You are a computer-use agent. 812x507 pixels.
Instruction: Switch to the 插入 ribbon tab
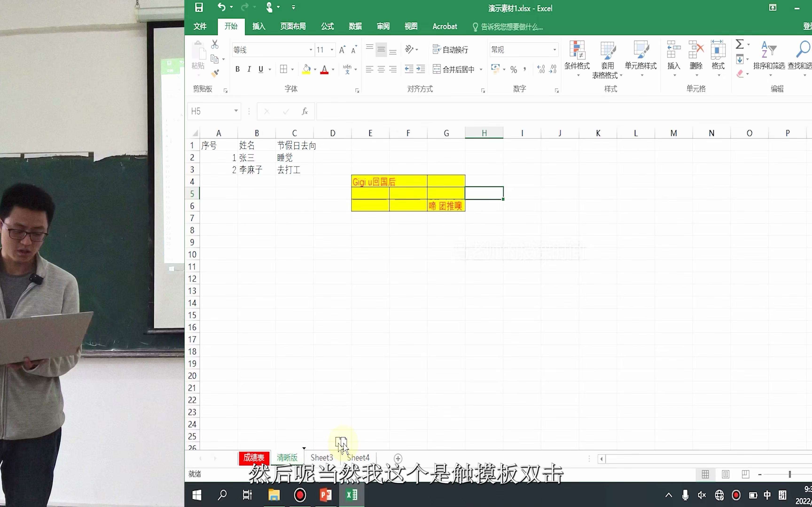259,27
